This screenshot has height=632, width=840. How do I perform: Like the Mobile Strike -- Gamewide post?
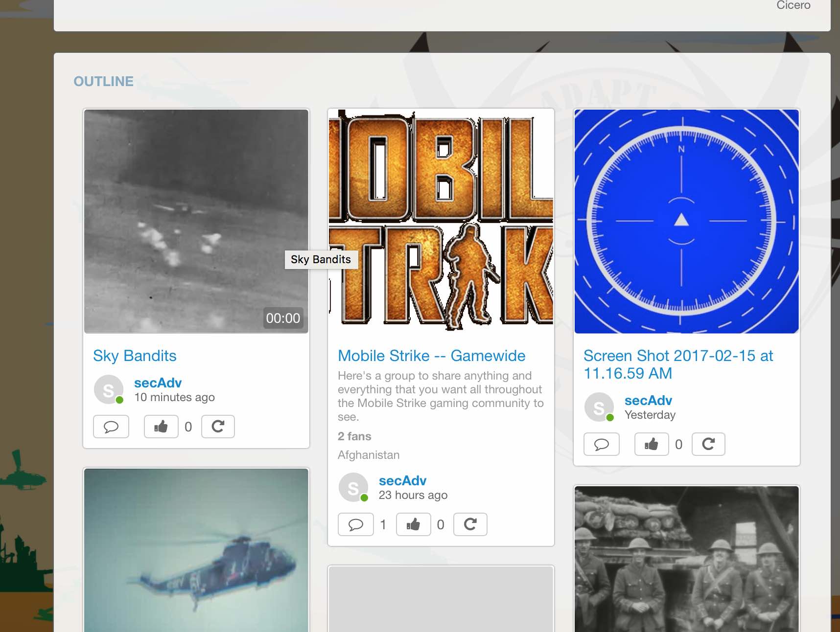[x=414, y=524]
